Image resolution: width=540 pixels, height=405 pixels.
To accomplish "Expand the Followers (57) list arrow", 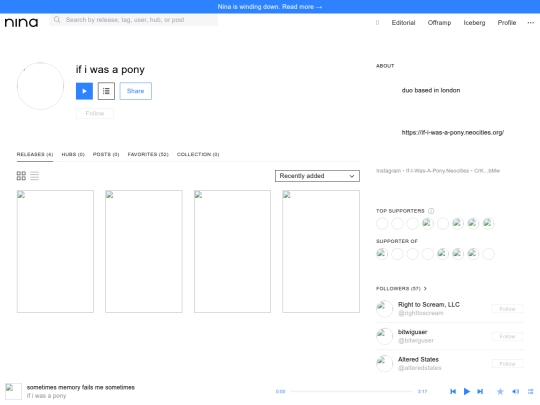I will click(425, 288).
